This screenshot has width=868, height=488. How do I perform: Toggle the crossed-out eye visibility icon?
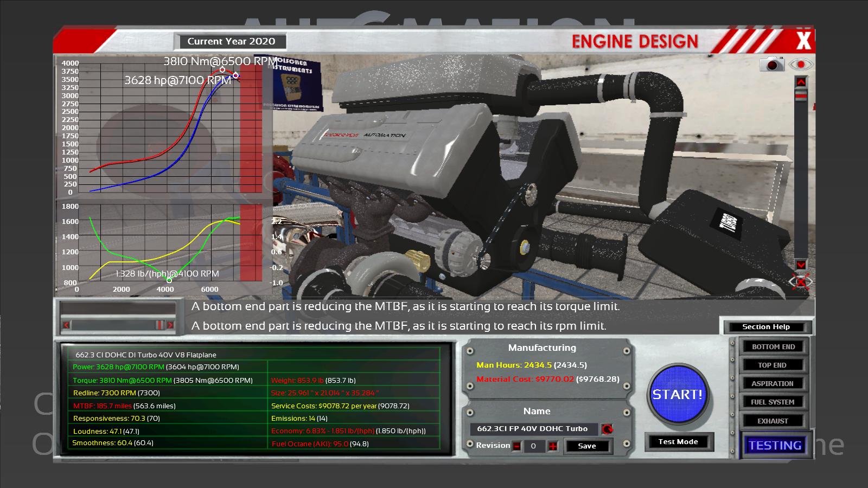point(801,282)
